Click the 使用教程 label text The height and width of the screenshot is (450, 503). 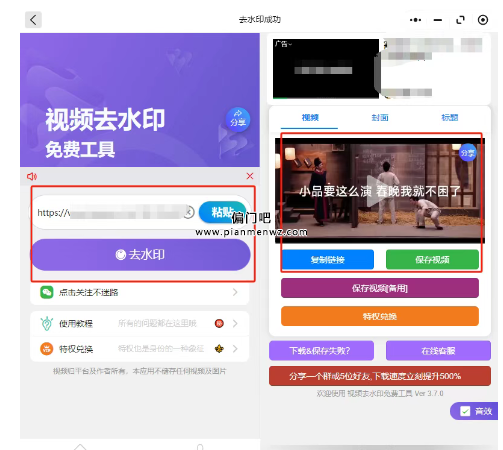[x=76, y=324]
